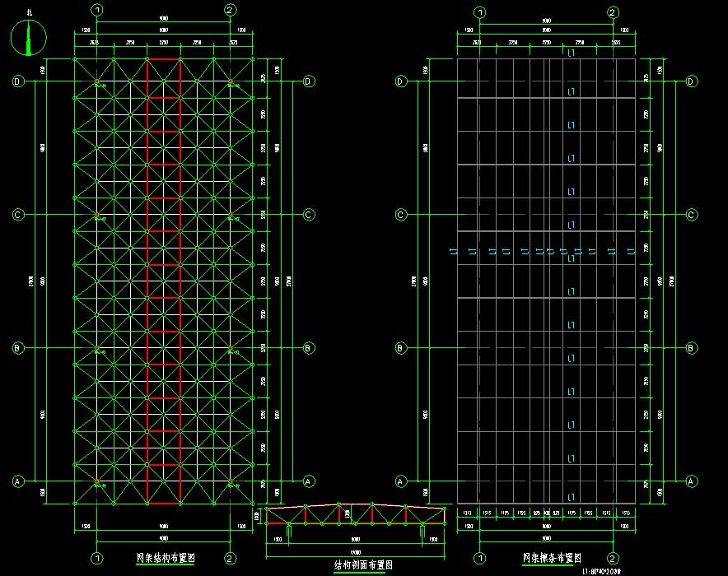This screenshot has width=728, height=576.
Task: Click the north arrow compass symbol
Action: [x=29, y=38]
